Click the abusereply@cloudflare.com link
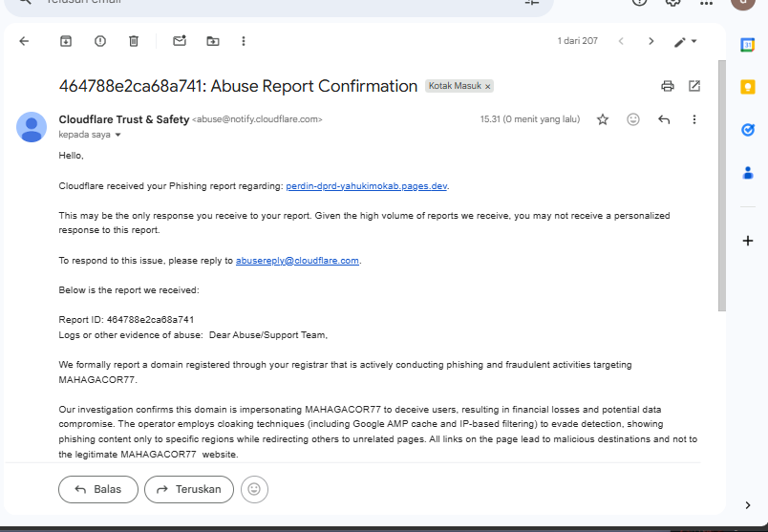This screenshot has height=532, width=768. point(297,261)
